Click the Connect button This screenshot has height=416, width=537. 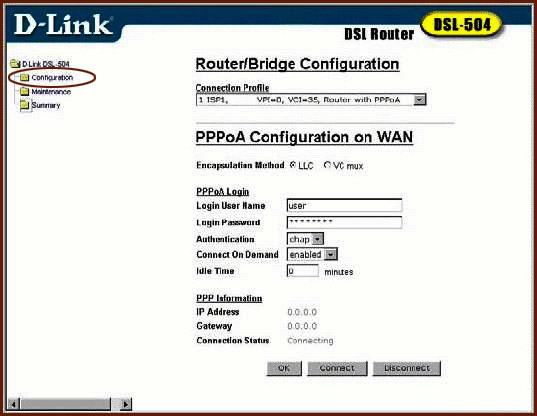[337, 368]
